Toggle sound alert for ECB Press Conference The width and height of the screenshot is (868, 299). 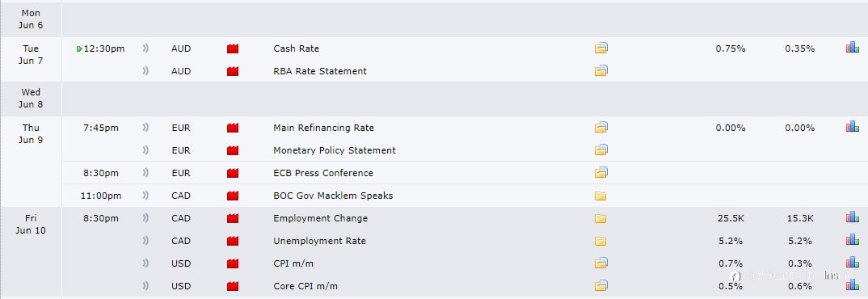click(x=145, y=173)
